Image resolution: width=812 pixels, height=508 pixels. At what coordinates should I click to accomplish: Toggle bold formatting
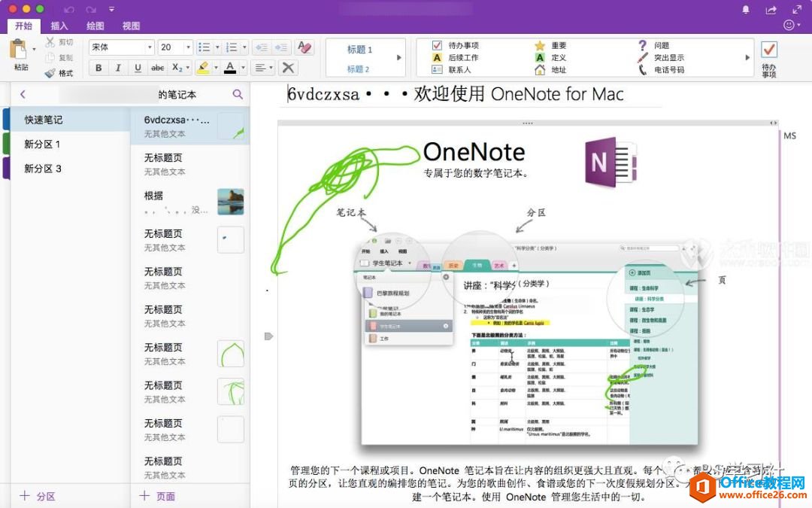point(98,68)
